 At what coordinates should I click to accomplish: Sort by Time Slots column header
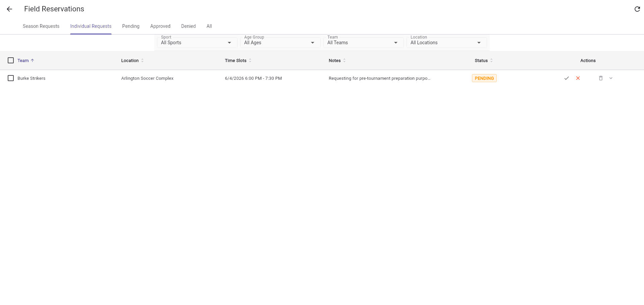click(x=235, y=61)
